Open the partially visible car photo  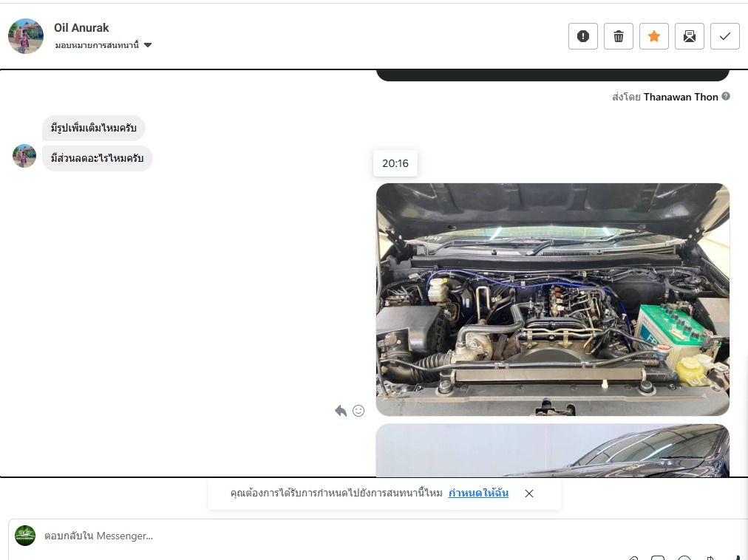[x=552, y=450]
